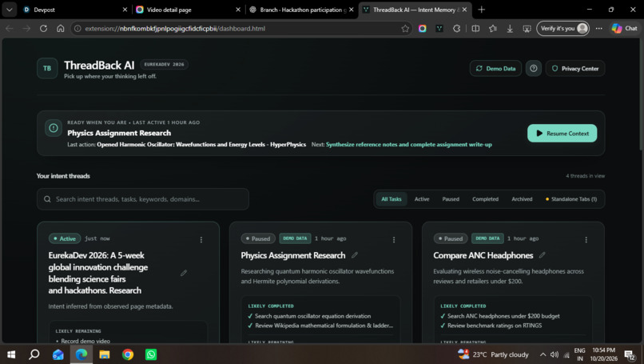The height and width of the screenshot is (364, 644).
Task: Open the Extensions puzzle icon
Action: point(457,28)
